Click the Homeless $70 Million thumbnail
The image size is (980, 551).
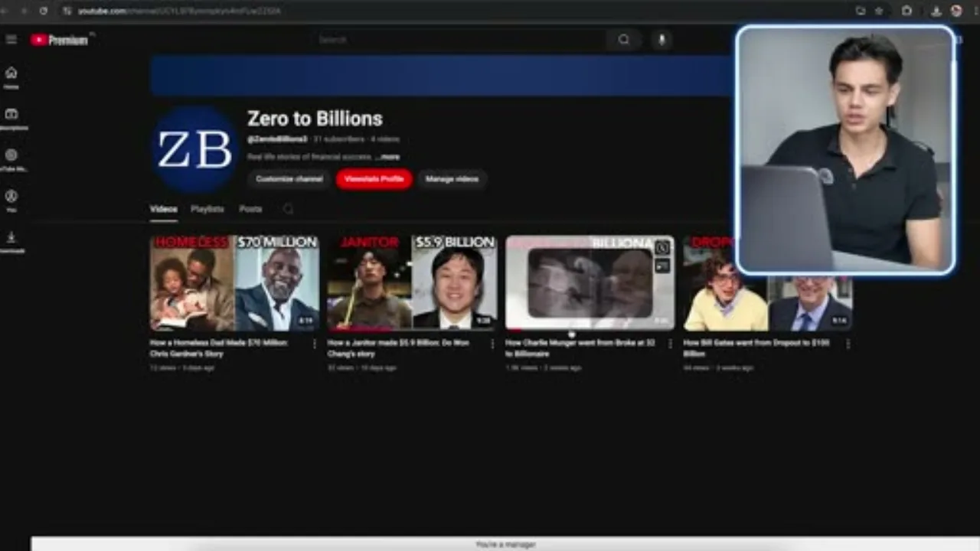pyautogui.click(x=234, y=283)
